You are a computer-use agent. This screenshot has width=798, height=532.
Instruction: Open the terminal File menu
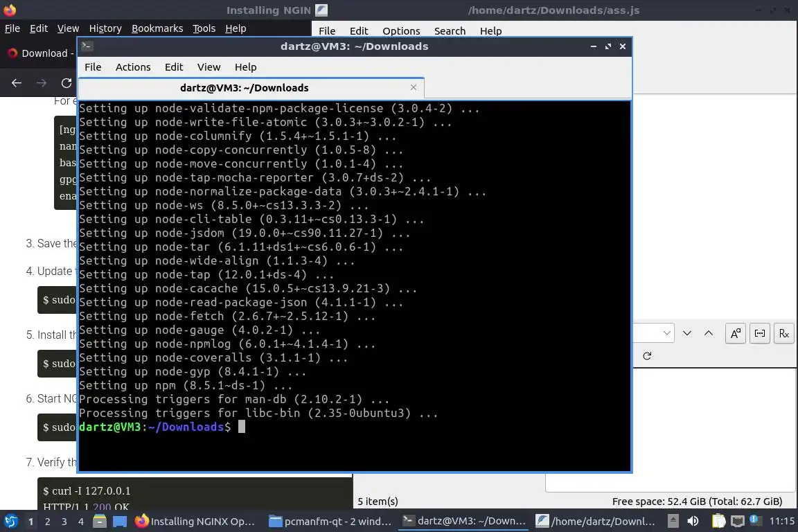pyautogui.click(x=93, y=67)
